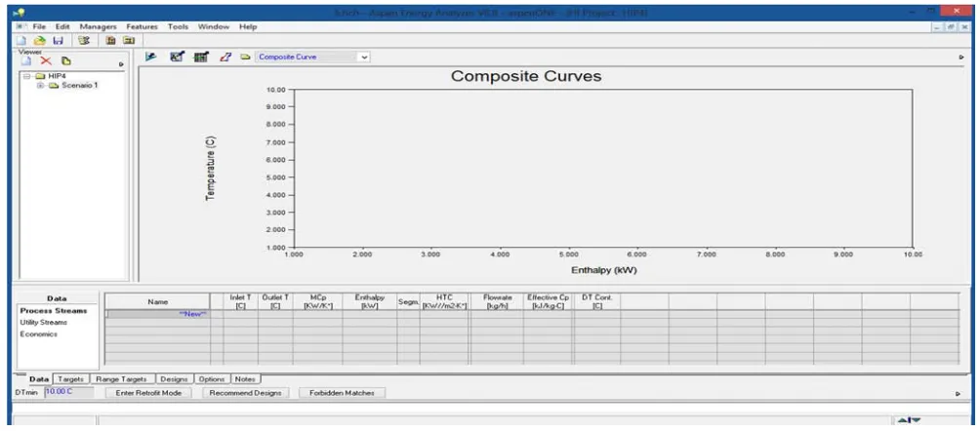980x431 pixels.
Task: Click the Temperature (C) axis label
Action: [211, 168]
